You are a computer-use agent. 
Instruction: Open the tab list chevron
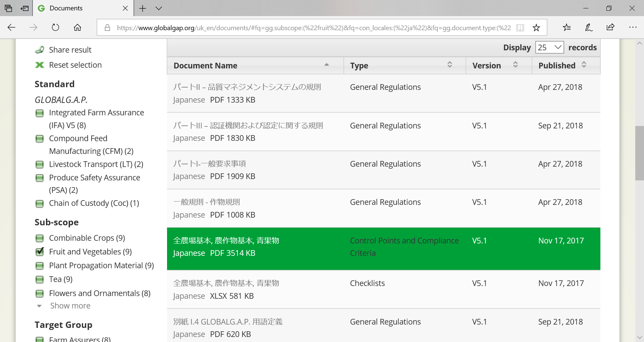159,8
